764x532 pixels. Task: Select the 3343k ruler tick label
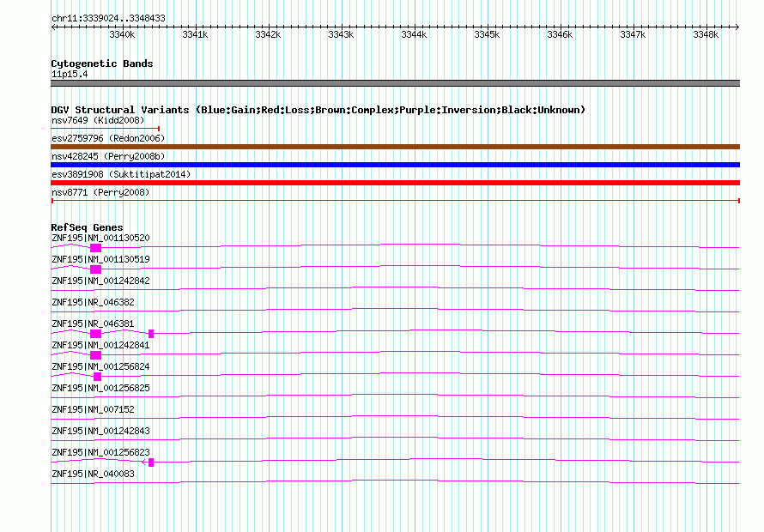coord(341,34)
